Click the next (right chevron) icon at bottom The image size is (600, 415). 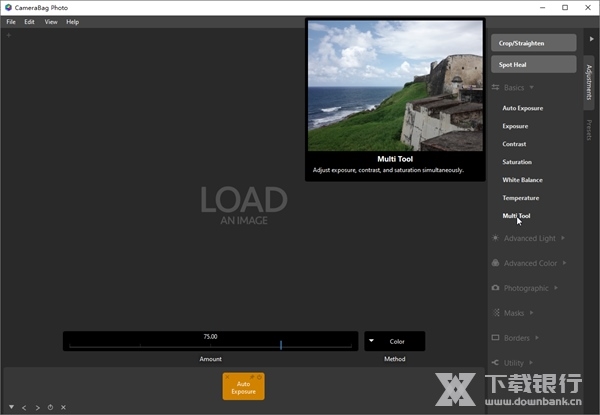point(38,407)
